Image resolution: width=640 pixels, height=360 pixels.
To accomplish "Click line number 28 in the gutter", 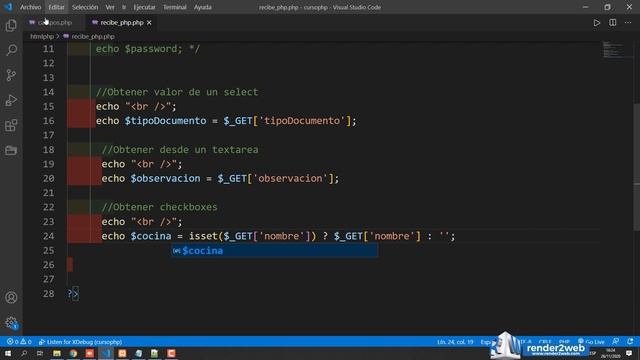I will click(48, 294).
